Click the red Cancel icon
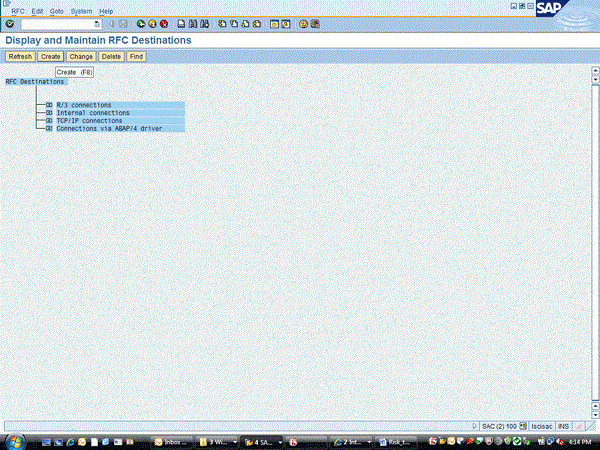 click(164, 23)
